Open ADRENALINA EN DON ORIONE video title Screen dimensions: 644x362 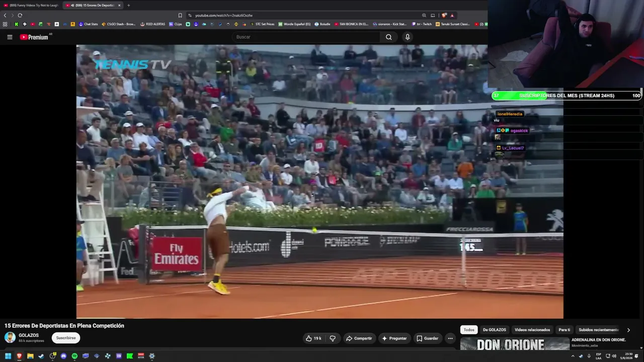[x=599, y=340]
